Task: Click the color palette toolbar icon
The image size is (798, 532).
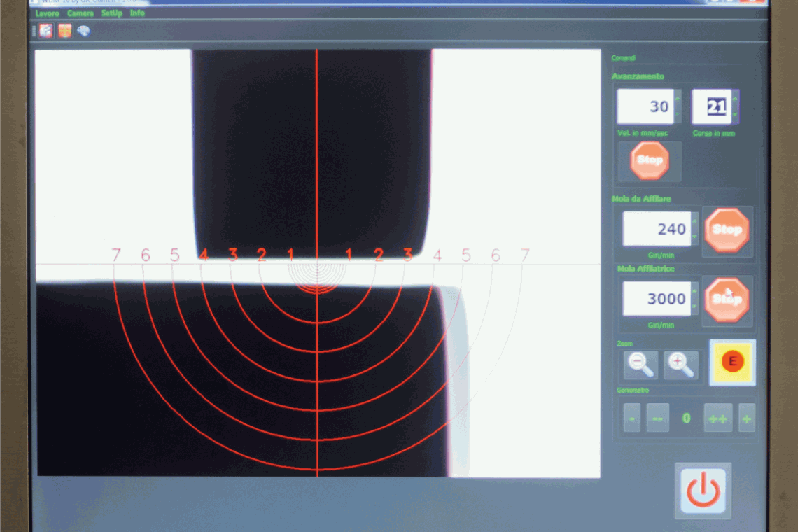Action: (x=83, y=31)
